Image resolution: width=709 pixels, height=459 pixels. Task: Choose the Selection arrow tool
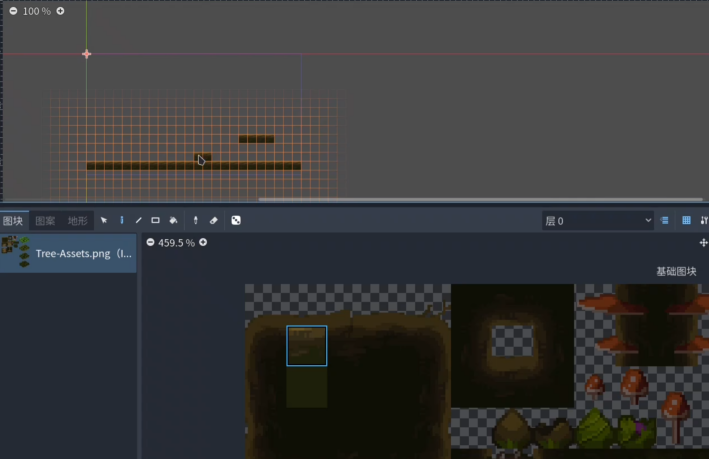[104, 220]
